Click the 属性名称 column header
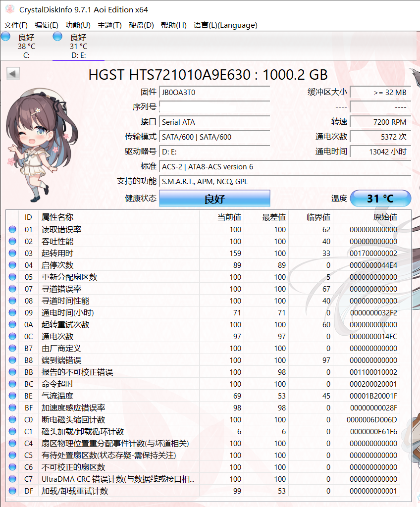Viewport: 420px width, 507px height. (118, 217)
